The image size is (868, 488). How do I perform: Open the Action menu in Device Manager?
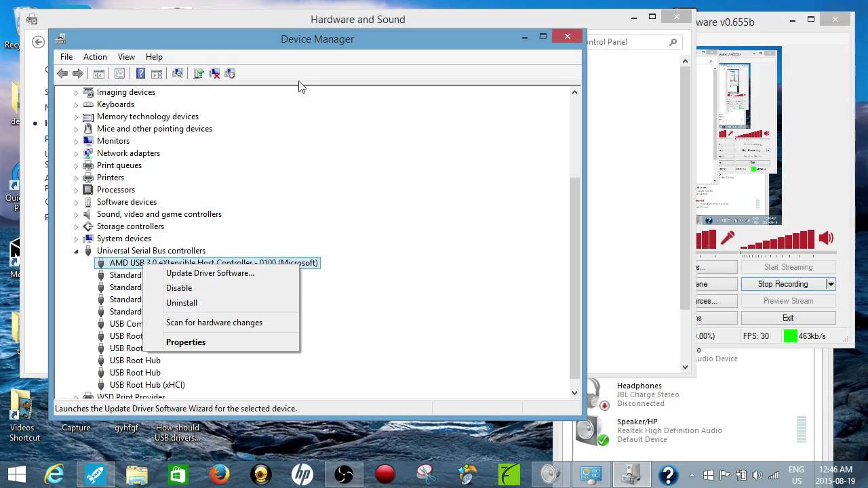click(95, 57)
